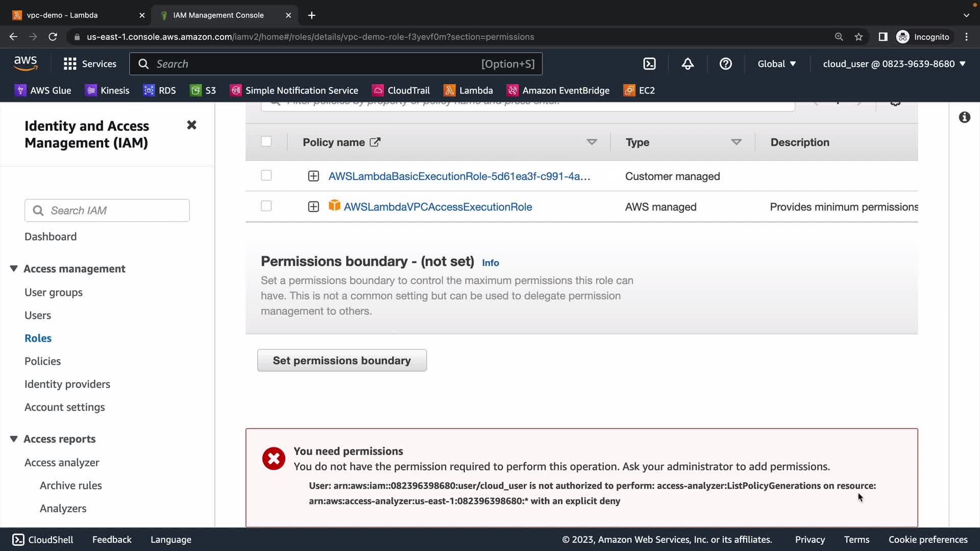This screenshot has width=980, height=551.
Task: Check the AWSLambdaBasicExecutionRole policy checkbox
Action: pos(266,176)
